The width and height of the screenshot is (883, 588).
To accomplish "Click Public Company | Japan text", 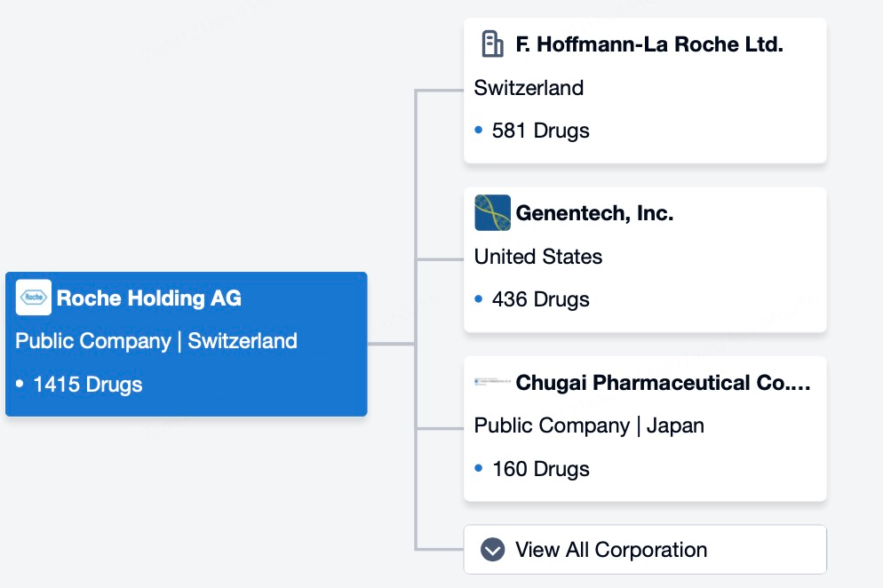I will 589,425.
